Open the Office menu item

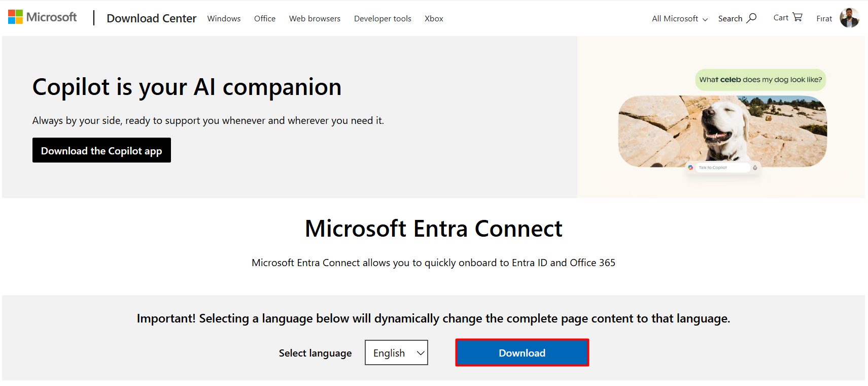tap(265, 18)
